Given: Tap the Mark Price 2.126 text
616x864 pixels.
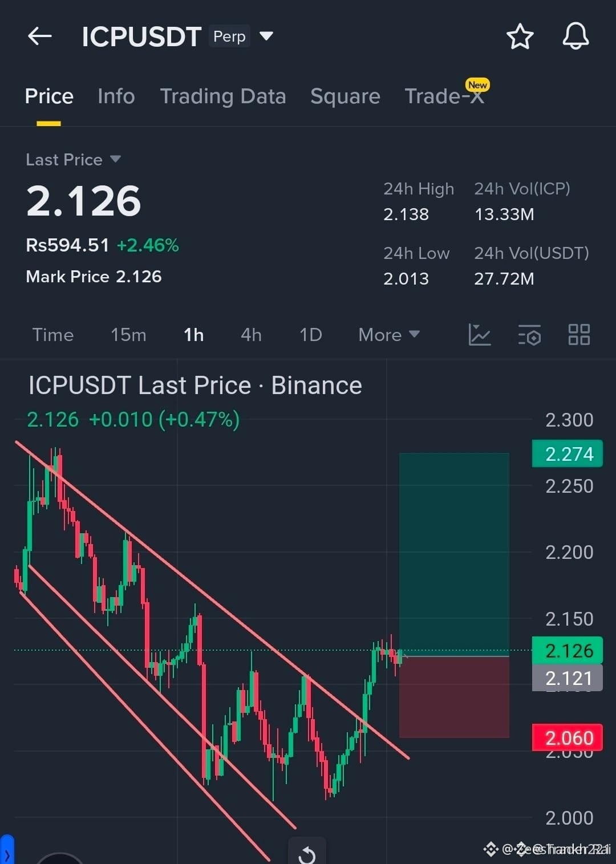Looking at the screenshot, I should point(94,277).
